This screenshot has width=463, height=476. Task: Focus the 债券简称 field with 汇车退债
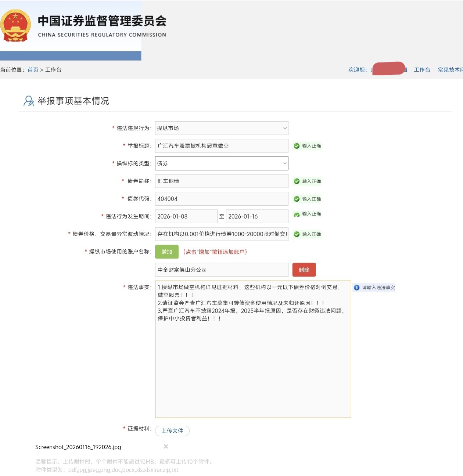click(222, 181)
